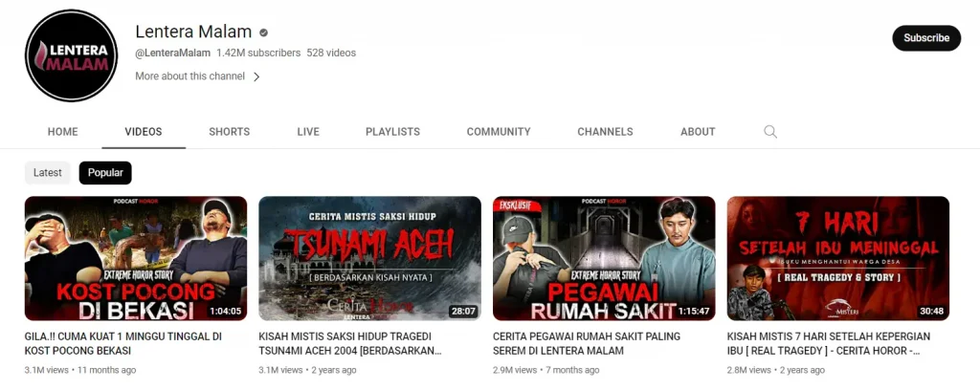The image size is (980, 390).
Task: Click the 28:07 duration badge
Action: click(463, 311)
